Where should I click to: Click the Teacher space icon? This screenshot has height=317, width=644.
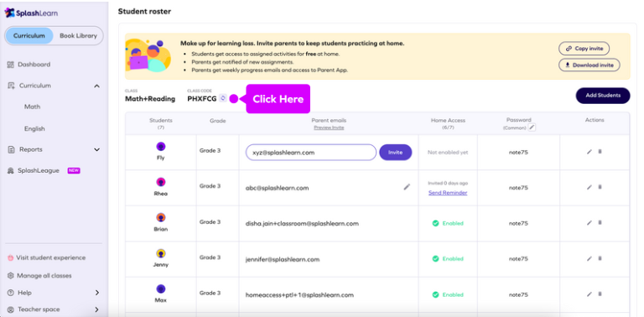coord(11,309)
